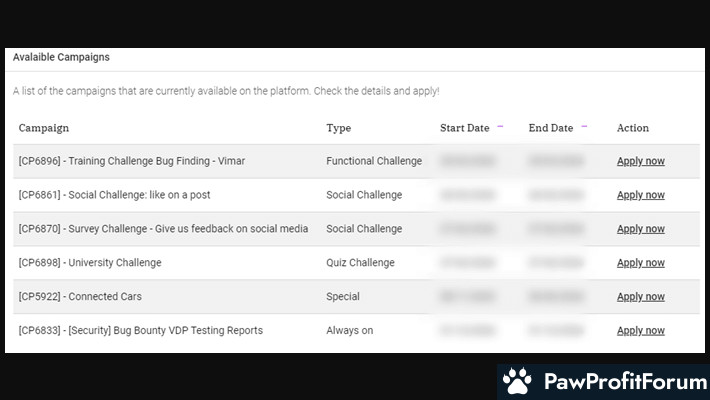This screenshot has height=400, width=710.
Task: Click the End Date column header text
Action: (x=550, y=128)
